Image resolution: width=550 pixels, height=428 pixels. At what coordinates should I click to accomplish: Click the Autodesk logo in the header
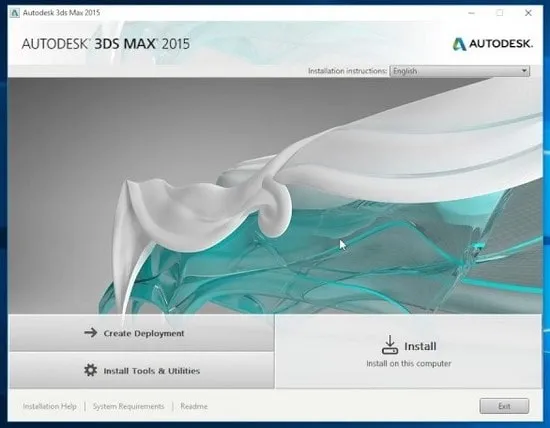(492, 44)
